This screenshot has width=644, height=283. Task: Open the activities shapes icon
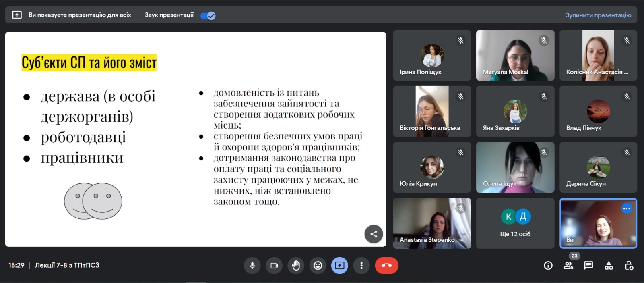click(x=609, y=265)
